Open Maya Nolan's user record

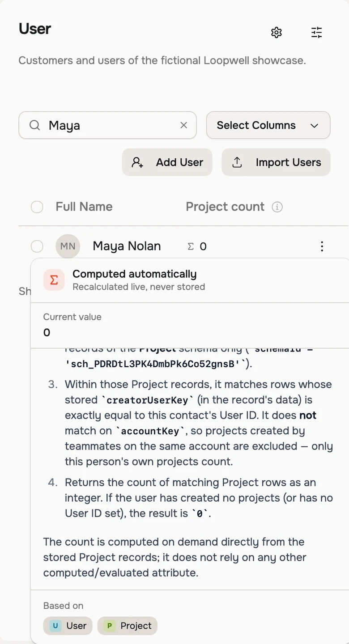click(x=127, y=246)
